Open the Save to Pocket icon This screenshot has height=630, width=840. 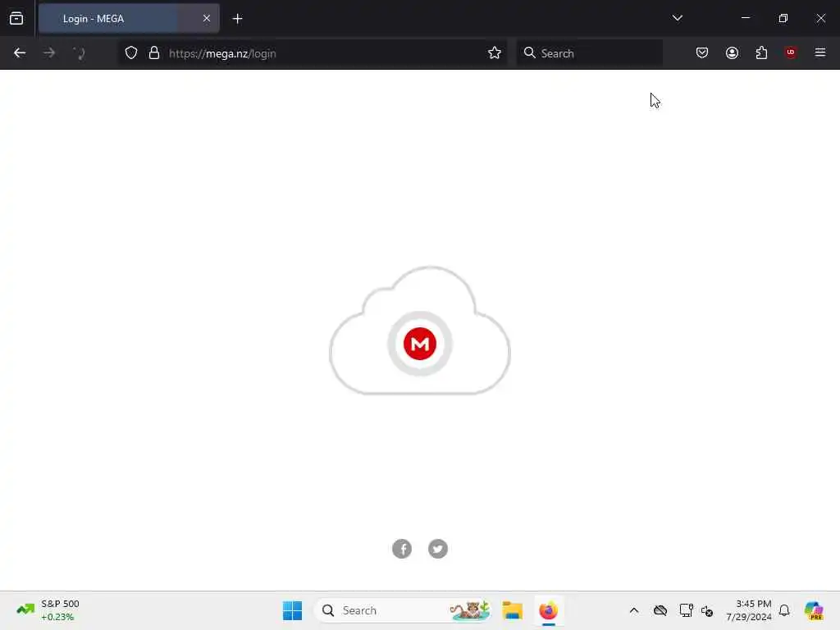[x=702, y=52]
